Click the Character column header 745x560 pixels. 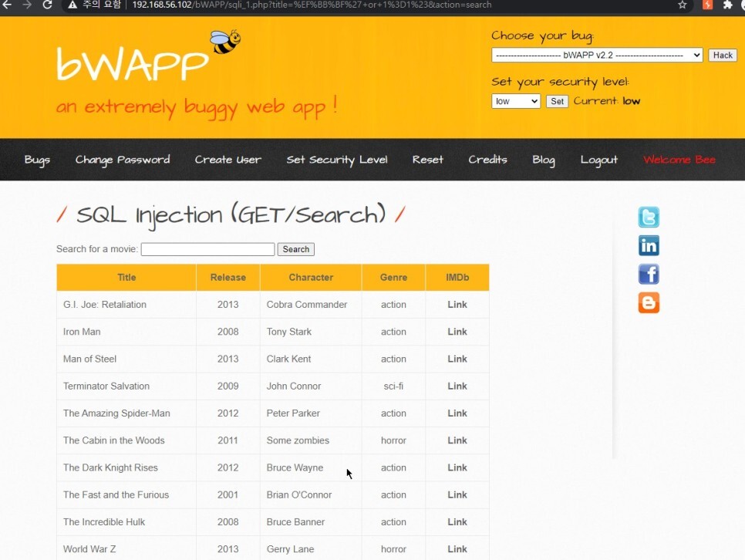[311, 278]
